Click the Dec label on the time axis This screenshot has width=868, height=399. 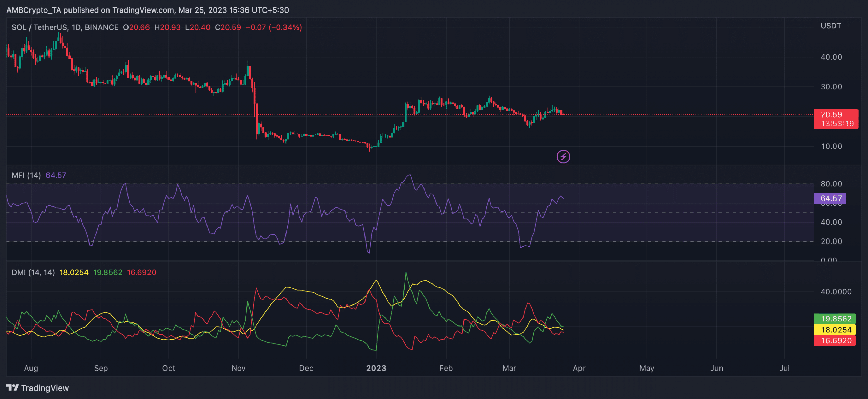click(306, 368)
